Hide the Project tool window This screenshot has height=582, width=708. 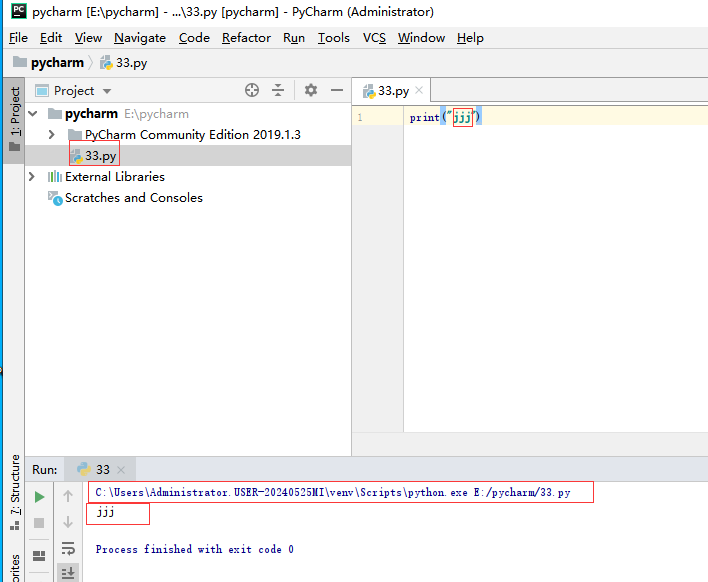pyautogui.click(x=337, y=90)
